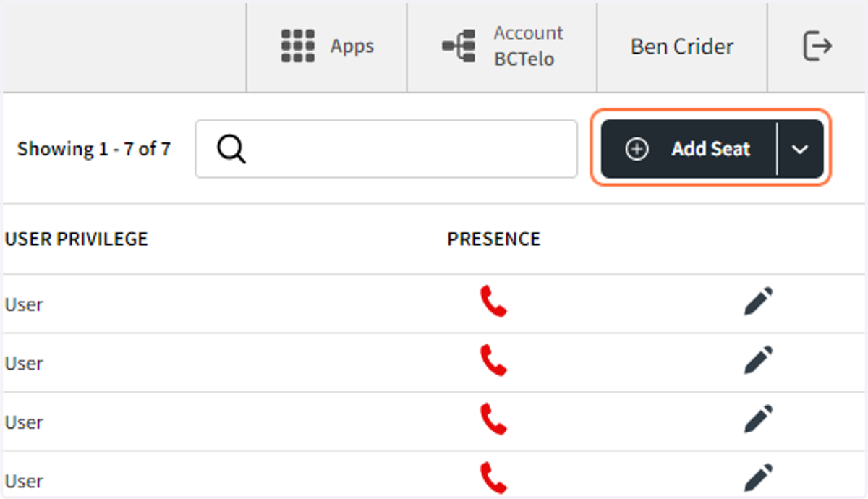Click the magnifying glass search icon
The height and width of the screenshot is (499, 868).
pyautogui.click(x=231, y=150)
